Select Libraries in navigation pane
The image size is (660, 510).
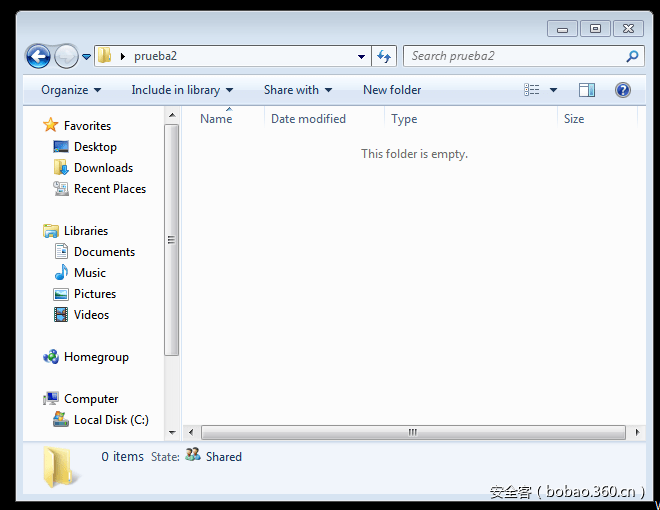[86, 231]
